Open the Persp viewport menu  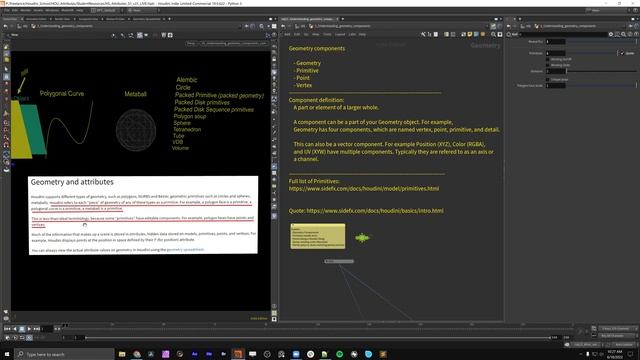click(191, 43)
